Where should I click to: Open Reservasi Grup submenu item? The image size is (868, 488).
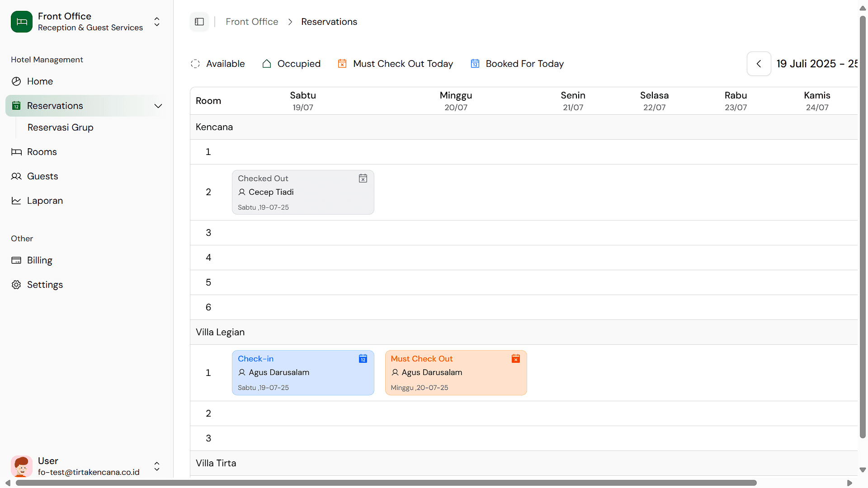(61, 127)
